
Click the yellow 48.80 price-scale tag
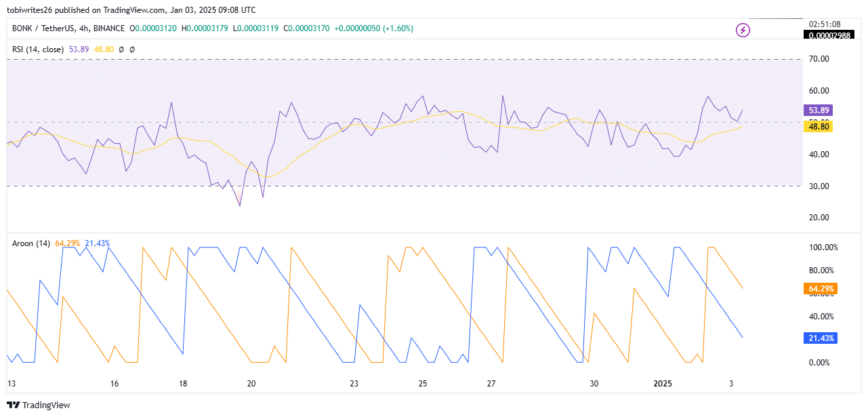point(817,126)
